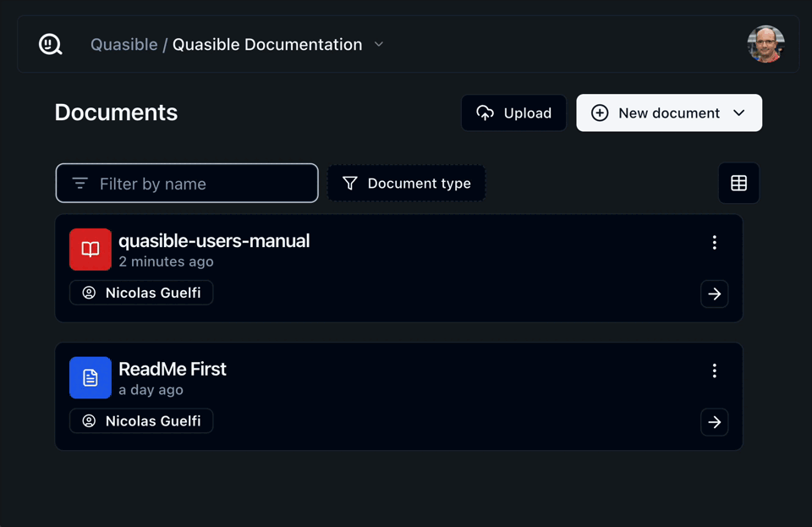Viewport: 812px width, 527px height.
Task: Expand the workspace breadcrumb chevron
Action: pyautogui.click(x=379, y=45)
